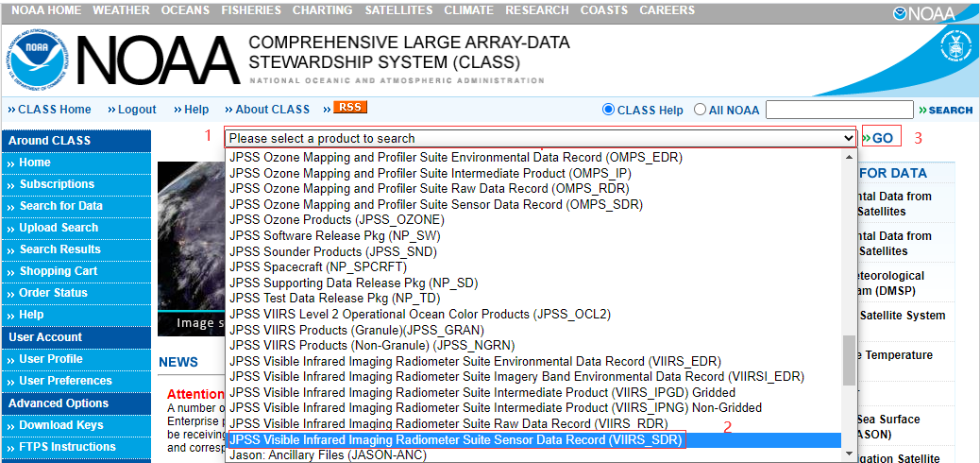
Task: Click the Department of Commerce seal
Action: click(x=954, y=47)
